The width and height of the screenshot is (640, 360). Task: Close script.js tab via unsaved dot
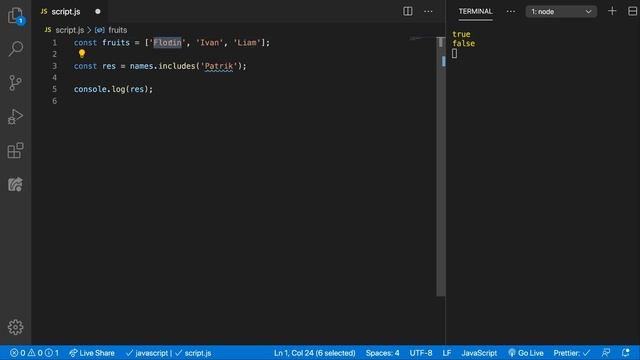(98, 11)
